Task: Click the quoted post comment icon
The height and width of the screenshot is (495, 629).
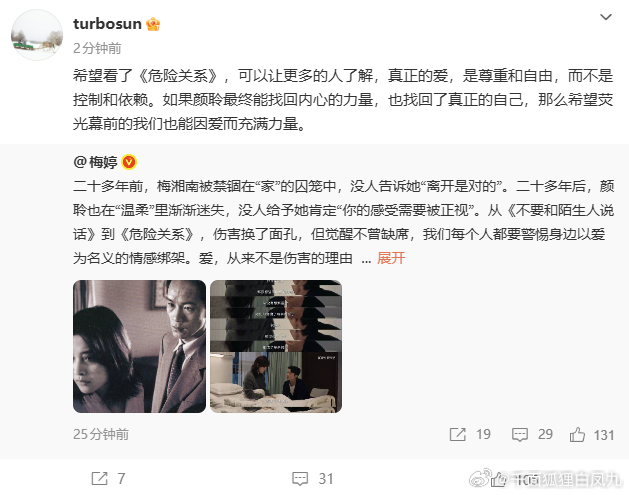Action: [520, 434]
